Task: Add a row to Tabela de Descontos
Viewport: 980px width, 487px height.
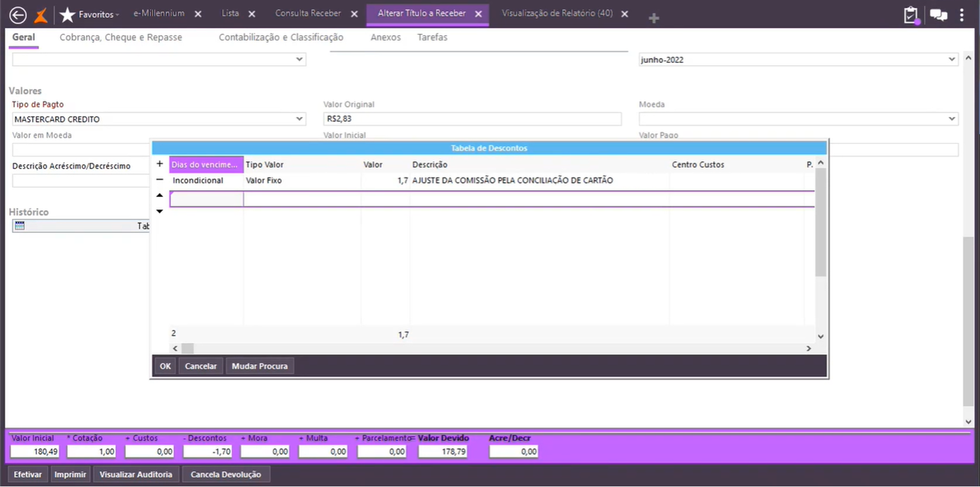Action: pos(160,164)
